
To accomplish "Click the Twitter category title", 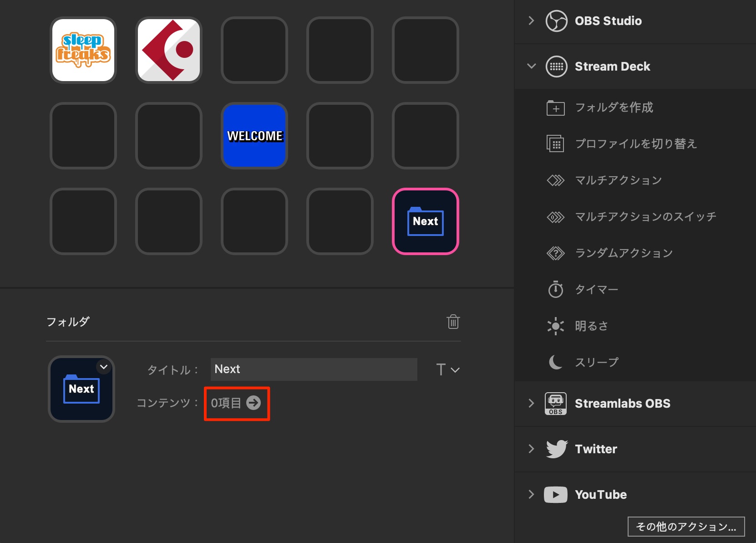I will [596, 449].
